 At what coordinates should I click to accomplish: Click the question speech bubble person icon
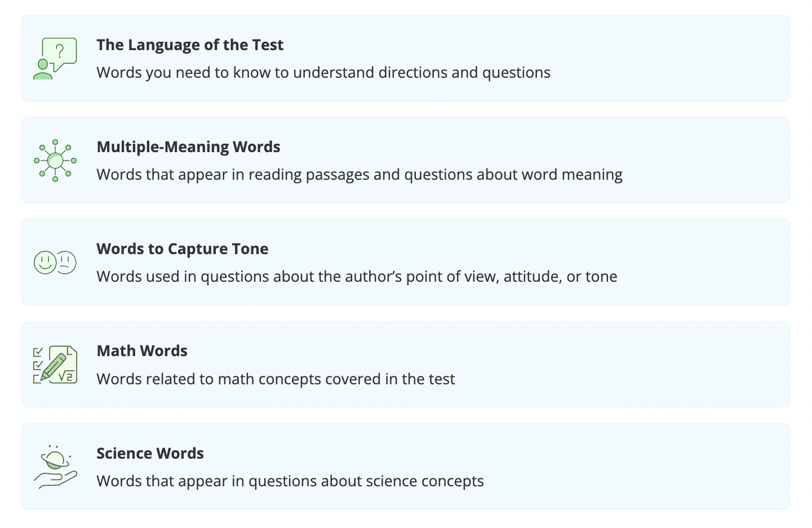pyautogui.click(x=55, y=59)
